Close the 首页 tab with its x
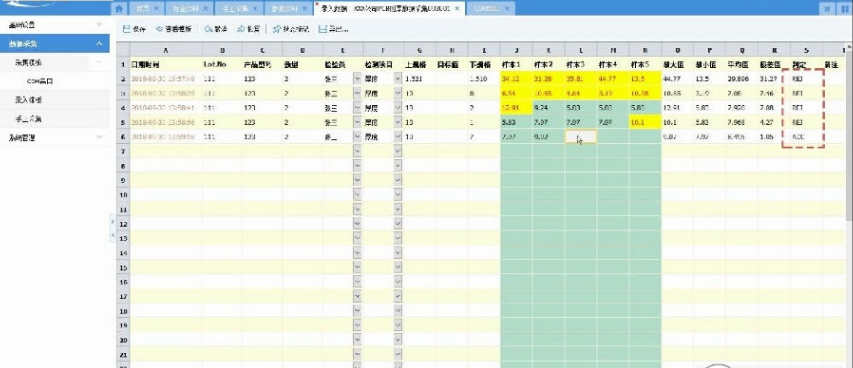 (156, 9)
